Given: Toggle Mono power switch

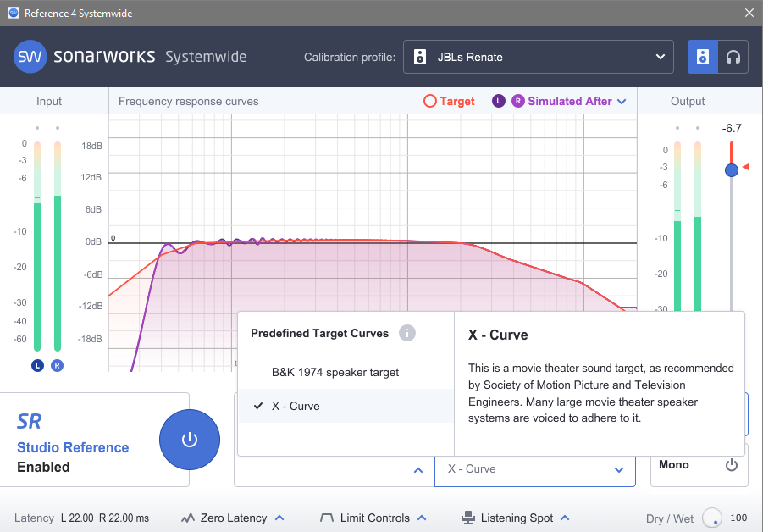Looking at the screenshot, I should [x=731, y=465].
